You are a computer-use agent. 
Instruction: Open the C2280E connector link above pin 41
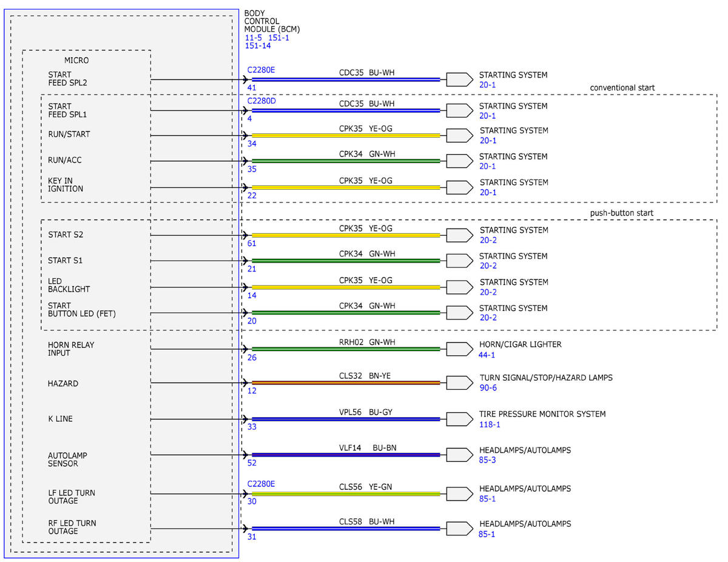[x=261, y=70]
